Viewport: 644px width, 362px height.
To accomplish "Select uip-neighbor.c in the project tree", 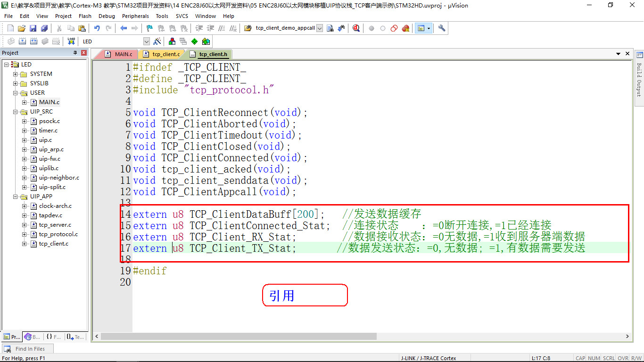I will click(59, 178).
